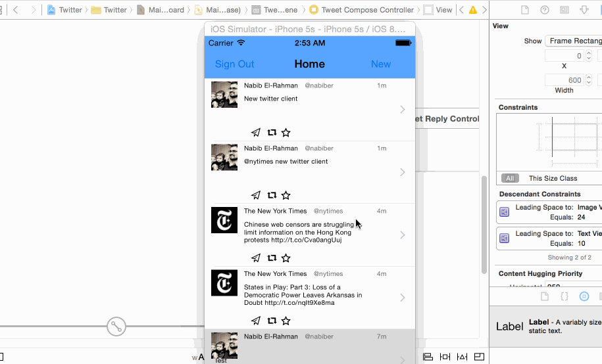Reply to the "New twitter client" tweet

256,132
